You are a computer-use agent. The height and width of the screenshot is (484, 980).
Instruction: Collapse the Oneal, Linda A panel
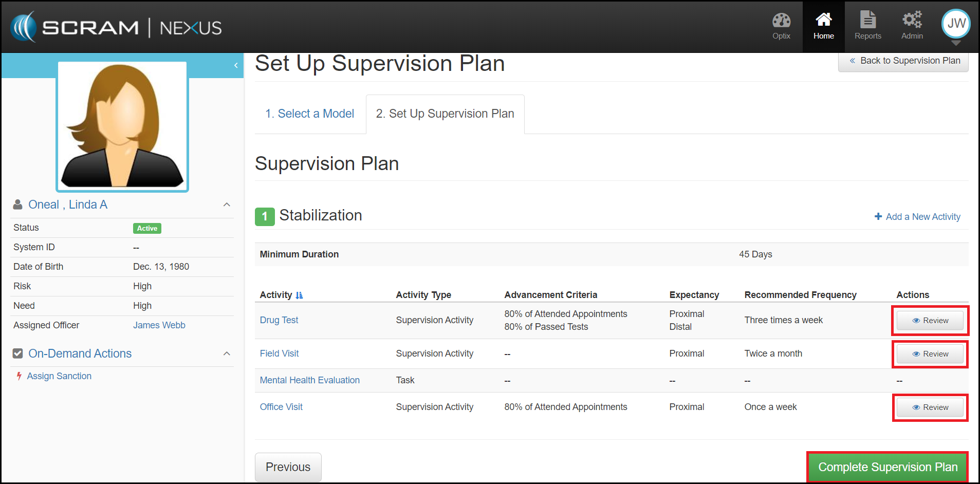click(227, 204)
